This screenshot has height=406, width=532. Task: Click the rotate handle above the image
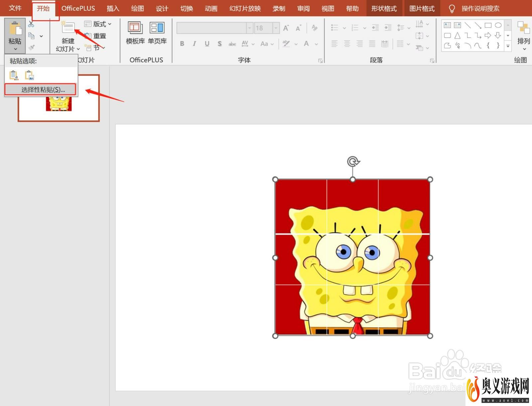coord(353,161)
